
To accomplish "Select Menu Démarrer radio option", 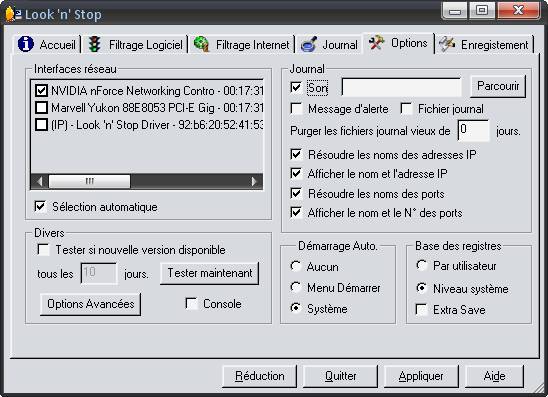I will click(296, 287).
